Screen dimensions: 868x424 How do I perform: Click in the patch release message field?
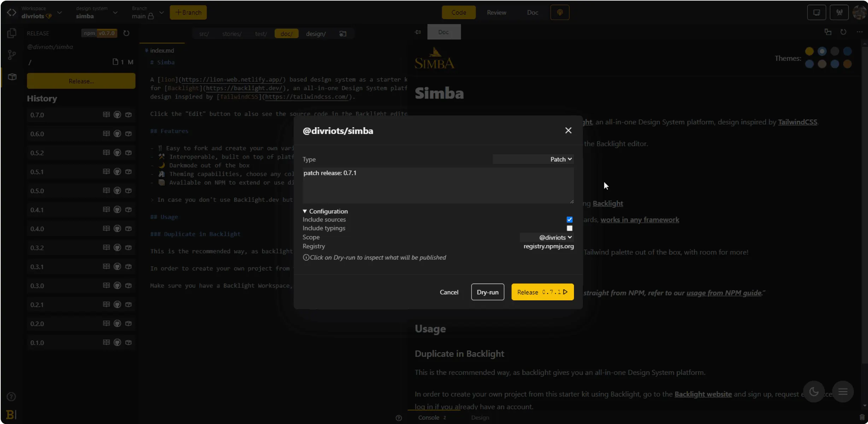[438, 185]
